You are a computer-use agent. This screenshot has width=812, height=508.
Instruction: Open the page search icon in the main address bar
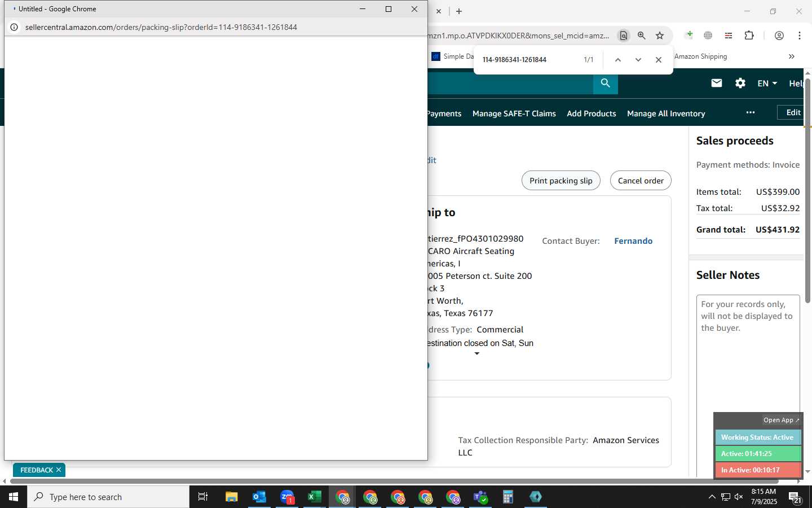tap(623, 36)
